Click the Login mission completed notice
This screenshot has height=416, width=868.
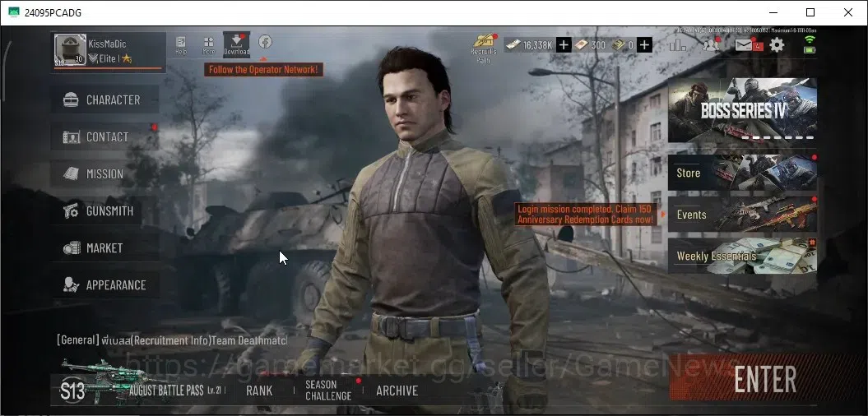click(x=587, y=214)
